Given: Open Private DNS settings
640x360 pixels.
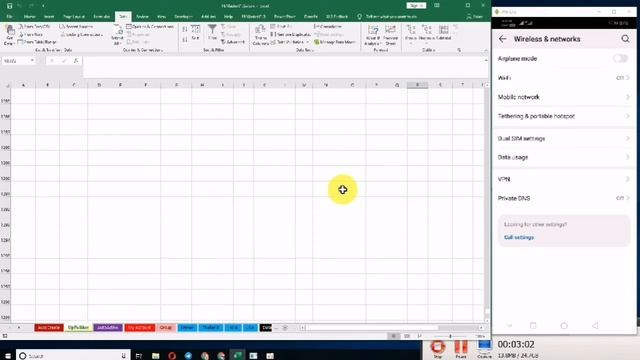Looking at the screenshot, I should coord(564,198).
